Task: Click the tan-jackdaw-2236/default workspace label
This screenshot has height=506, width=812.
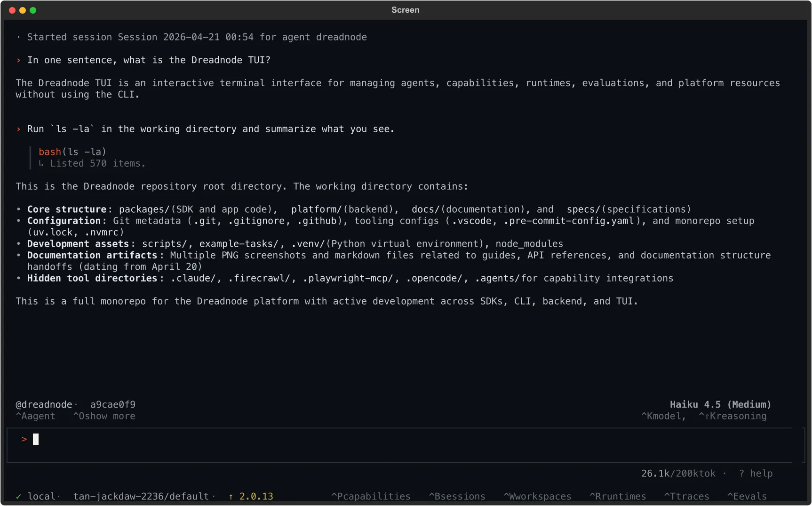Action: pos(141,496)
